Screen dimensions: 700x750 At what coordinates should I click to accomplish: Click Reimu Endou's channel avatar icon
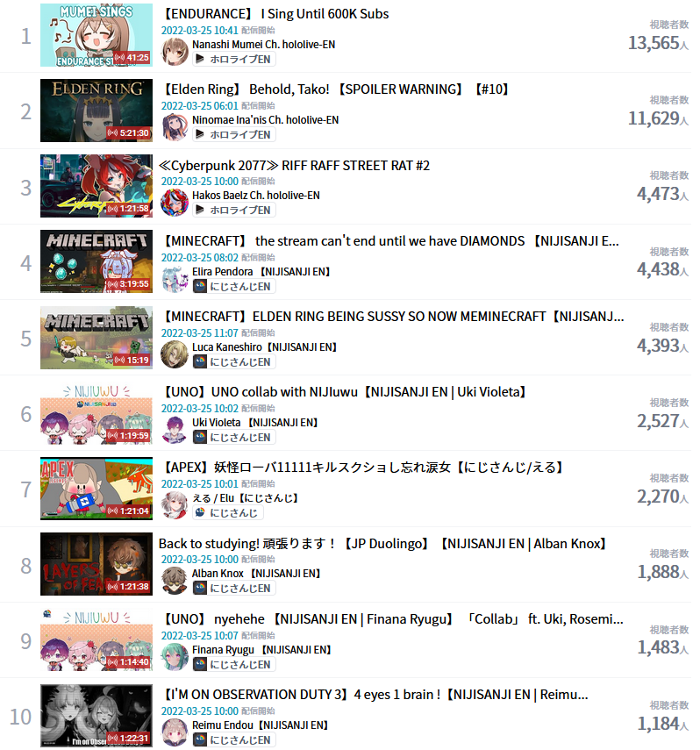pyautogui.click(x=175, y=732)
